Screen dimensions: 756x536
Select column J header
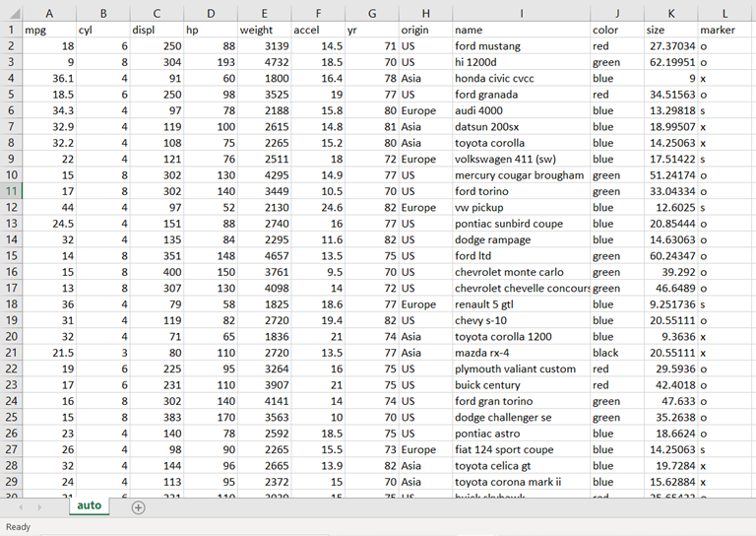pos(617,14)
